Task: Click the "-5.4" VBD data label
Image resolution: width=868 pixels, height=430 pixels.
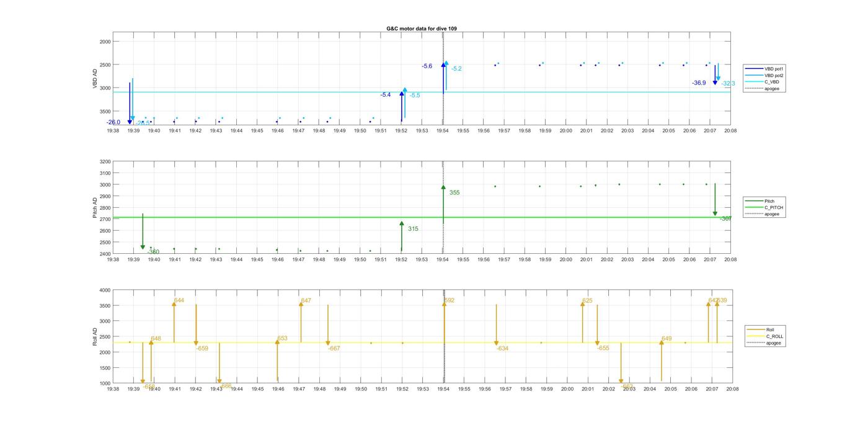Action: (386, 95)
